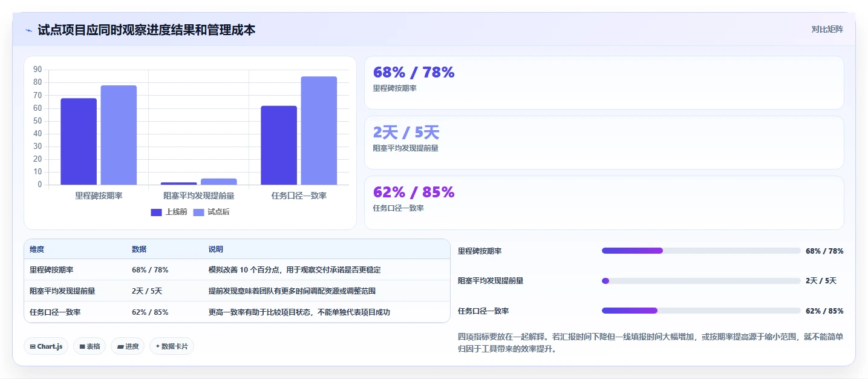This screenshot has height=379, width=868.
Task: Click the 62% / 85% data card
Action: point(604,203)
